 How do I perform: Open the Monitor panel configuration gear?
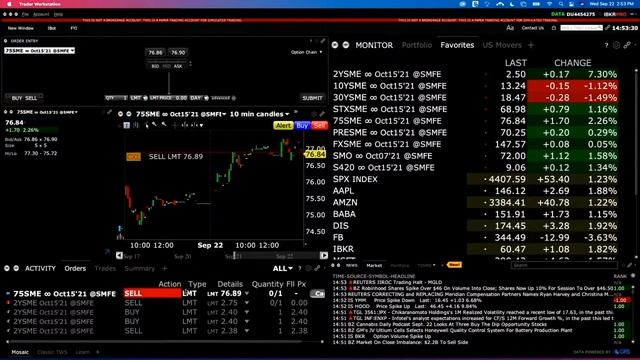point(616,45)
